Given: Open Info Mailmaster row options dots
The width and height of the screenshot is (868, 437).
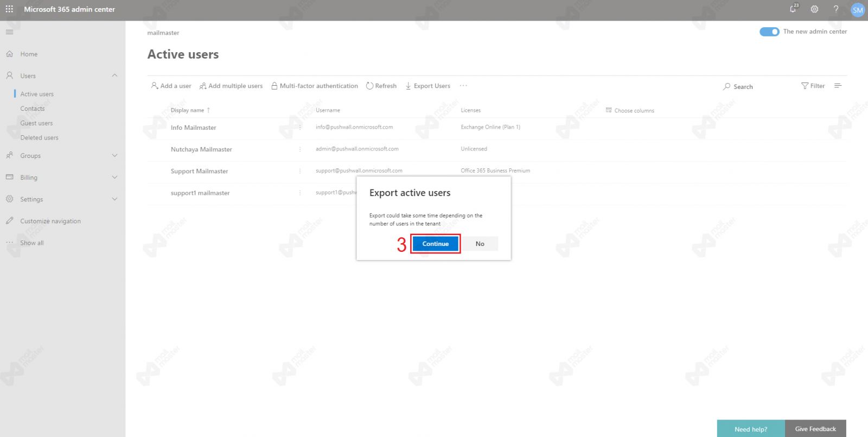Looking at the screenshot, I should click(x=299, y=127).
